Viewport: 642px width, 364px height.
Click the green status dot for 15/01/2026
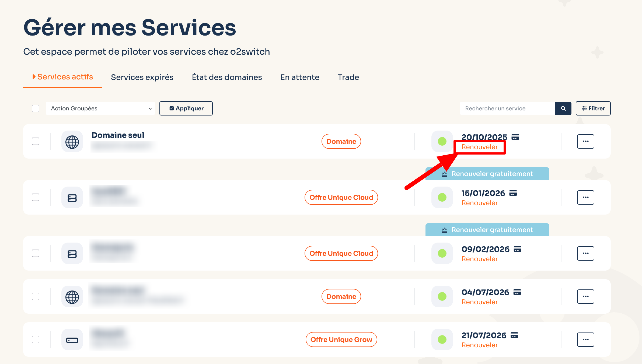point(442,197)
